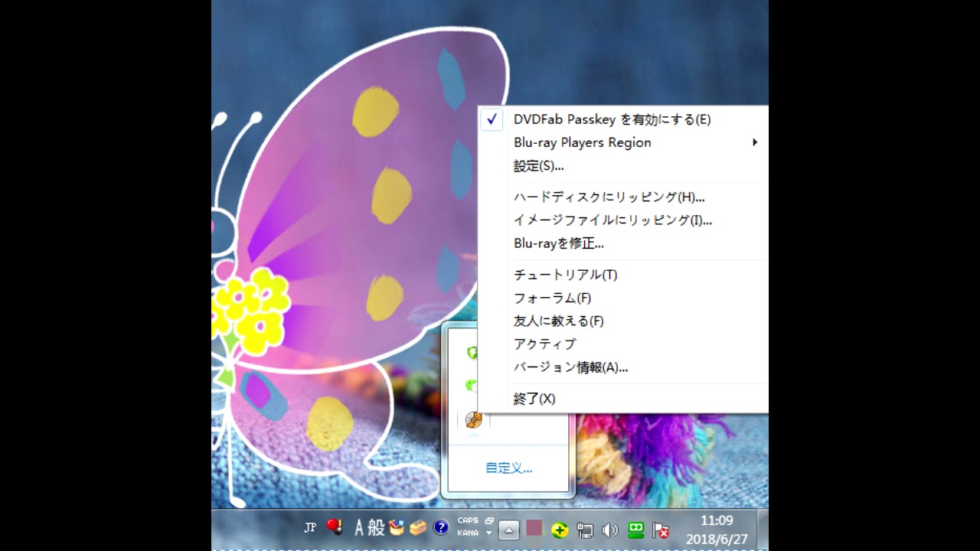Click language bar restore icon
This screenshot has width=980, height=551.
click(489, 520)
